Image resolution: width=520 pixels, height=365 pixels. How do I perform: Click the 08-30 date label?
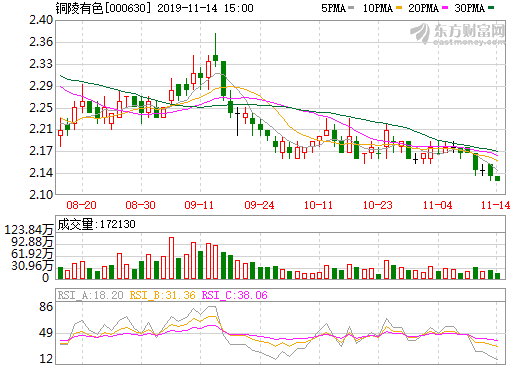coord(140,205)
